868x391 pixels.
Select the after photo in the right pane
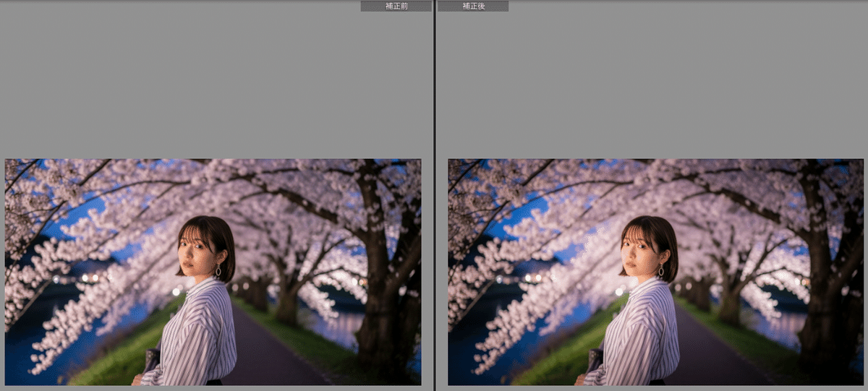point(655,272)
